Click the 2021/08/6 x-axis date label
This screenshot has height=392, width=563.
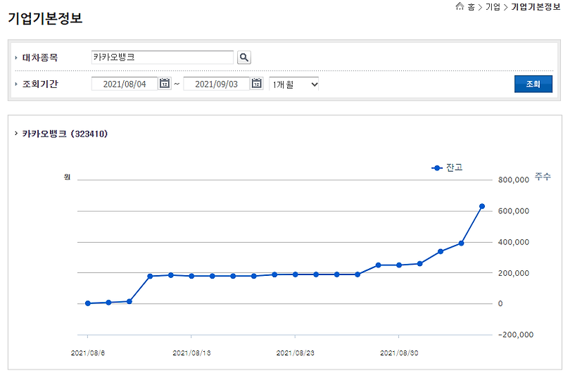click(87, 353)
